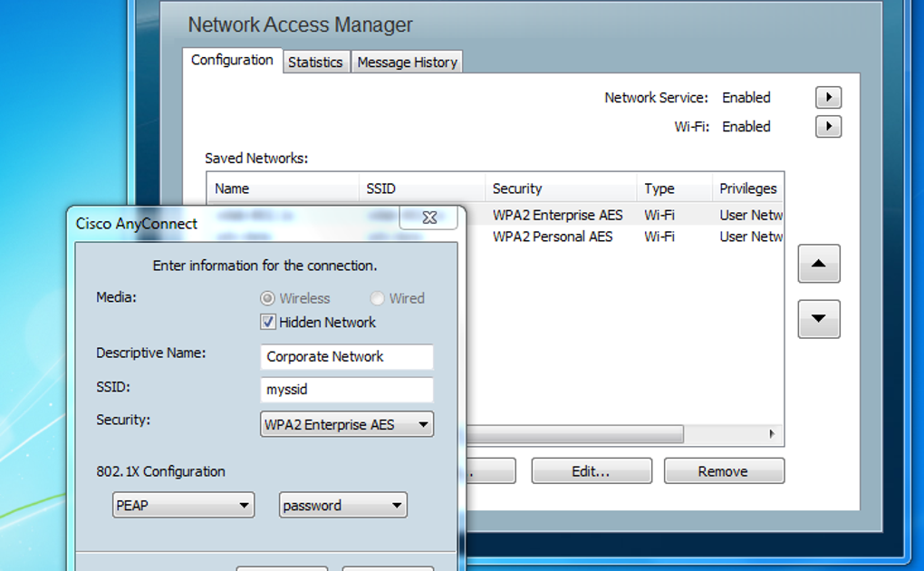This screenshot has width=924, height=571.
Task: Select the WPA2 Enterprise AES network row
Action: (625, 216)
